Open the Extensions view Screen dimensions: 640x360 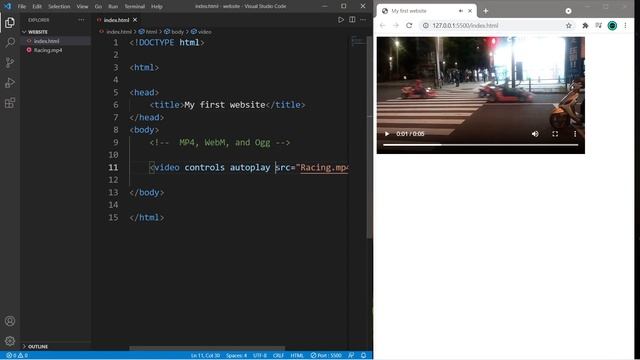pyautogui.click(x=10, y=103)
